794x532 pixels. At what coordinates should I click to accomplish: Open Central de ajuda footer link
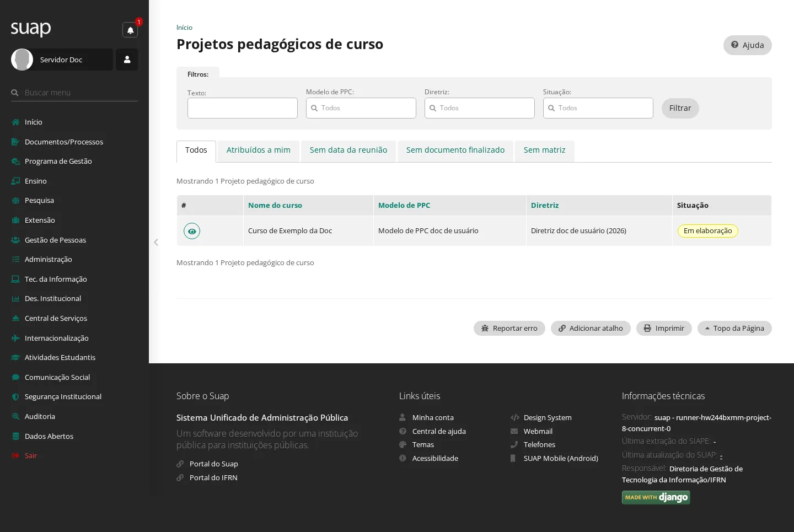(439, 432)
